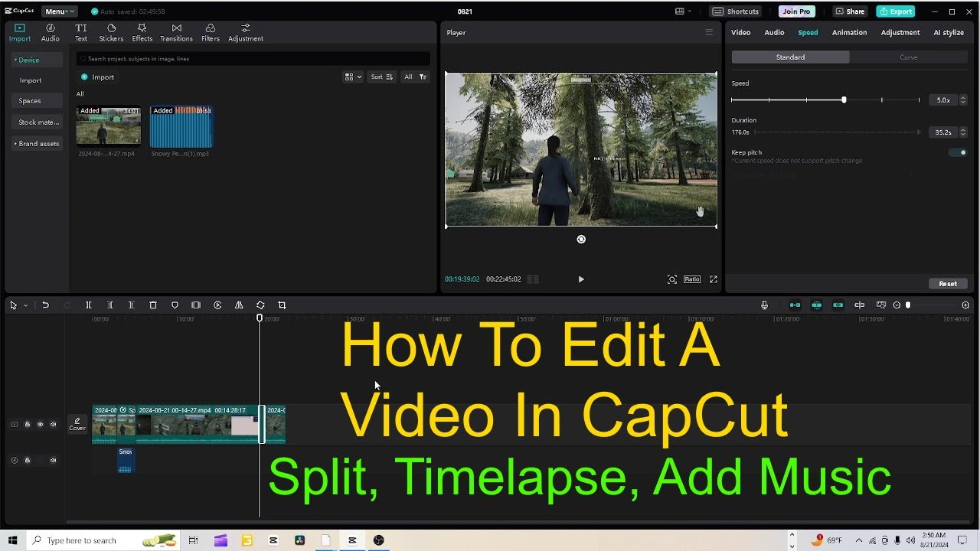Viewport: 980px width, 551px height.
Task: Click the timeline zoom-out magnifier icon
Action: click(x=897, y=305)
